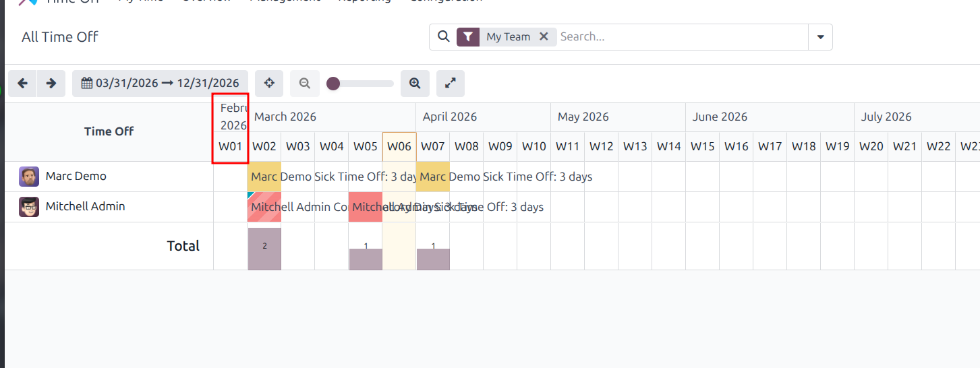980x368 pixels.
Task: Click the search magnifier icon
Action: [x=443, y=36]
